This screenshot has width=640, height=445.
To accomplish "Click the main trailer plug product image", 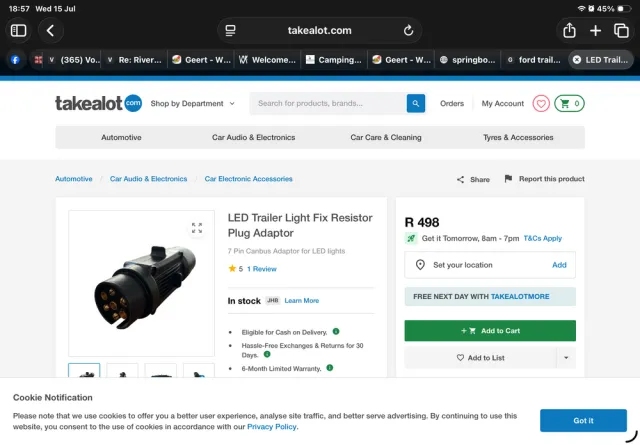I will tap(142, 284).
